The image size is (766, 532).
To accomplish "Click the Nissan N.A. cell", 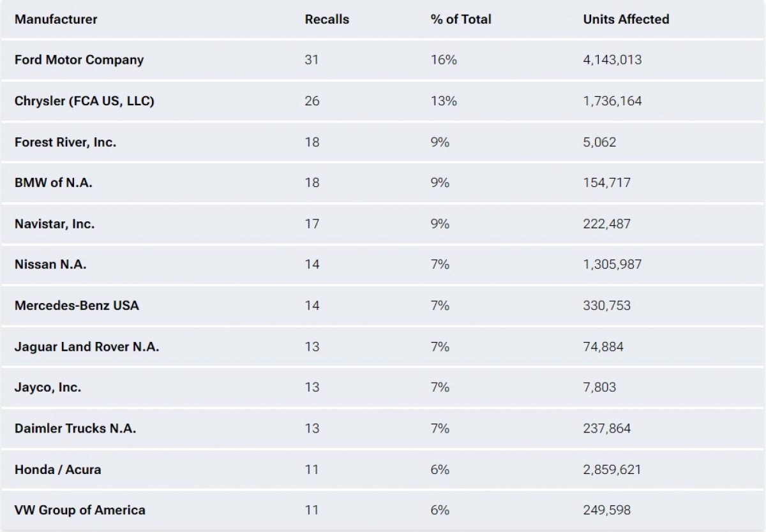I will pyautogui.click(x=50, y=265).
